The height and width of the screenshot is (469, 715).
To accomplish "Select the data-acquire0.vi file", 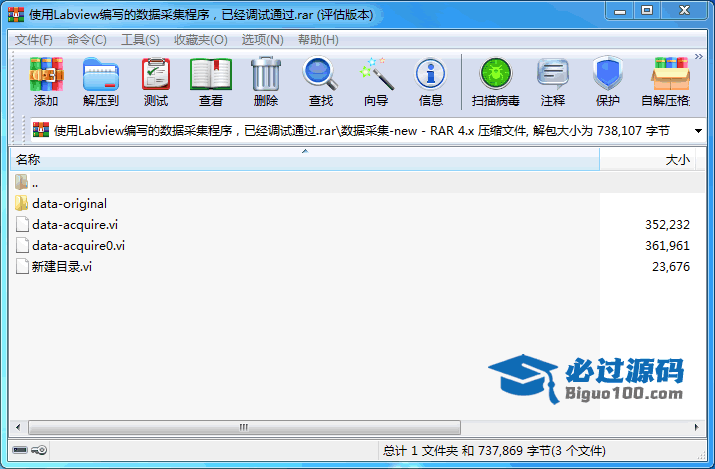I will pos(78,245).
